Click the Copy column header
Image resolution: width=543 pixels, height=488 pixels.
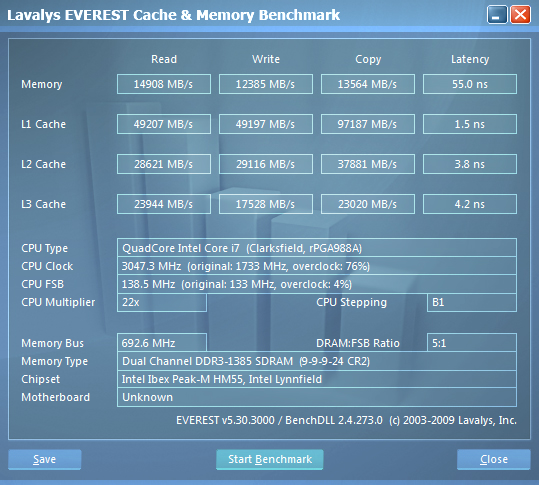tap(368, 60)
